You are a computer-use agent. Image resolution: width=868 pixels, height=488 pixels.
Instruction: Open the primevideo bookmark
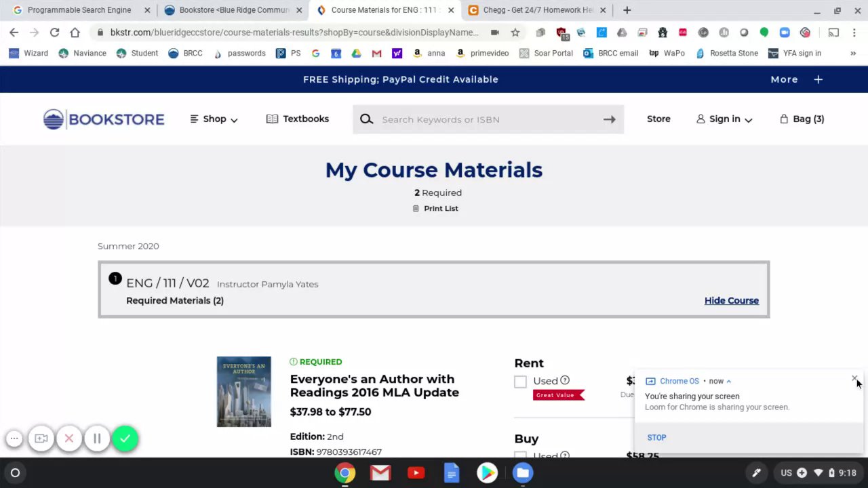(482, 53)
